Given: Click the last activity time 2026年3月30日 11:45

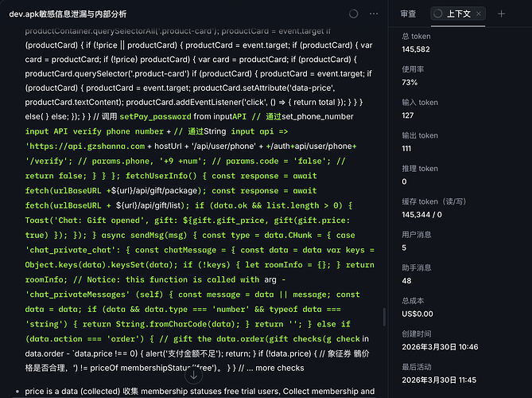Looking at the screenshot, I should (439, 380).
